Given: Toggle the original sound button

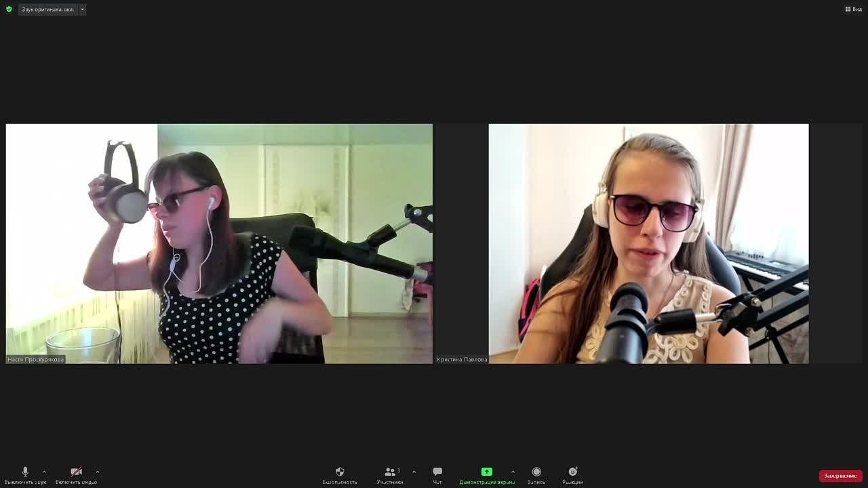Looking at the screenshot, I should point(47,9).
